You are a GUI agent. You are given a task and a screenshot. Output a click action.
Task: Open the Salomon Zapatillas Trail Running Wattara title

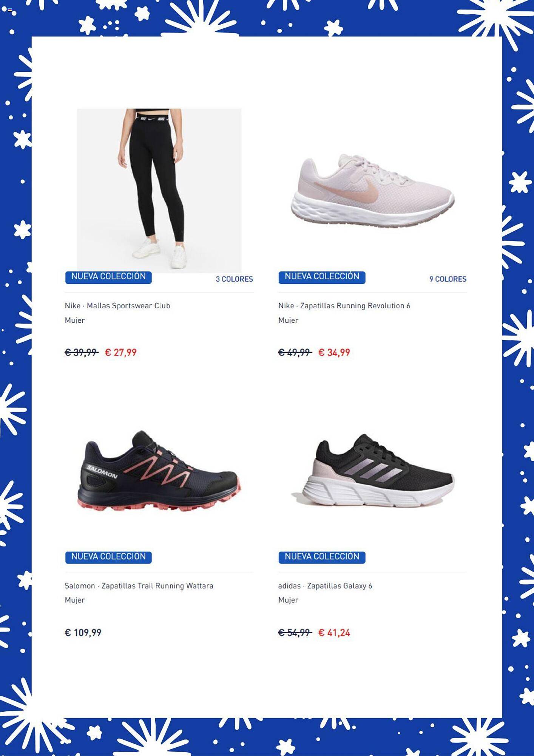click(x=139, y=586)
